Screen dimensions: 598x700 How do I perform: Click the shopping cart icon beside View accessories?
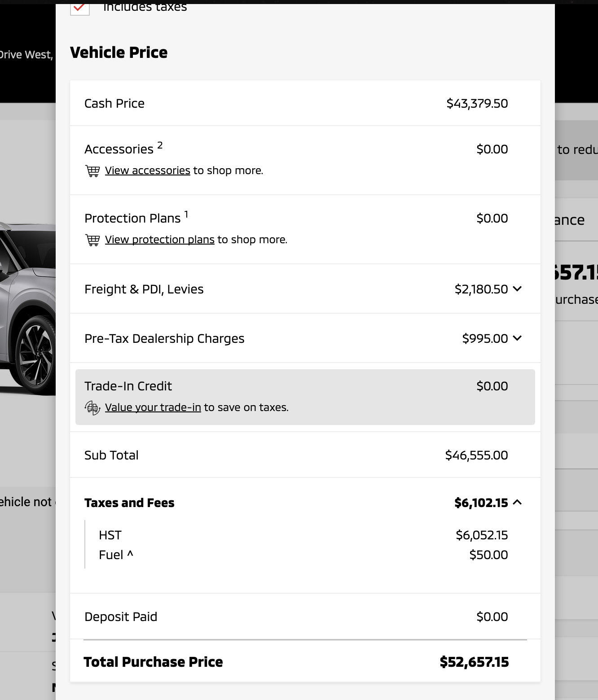click(92, 171)
